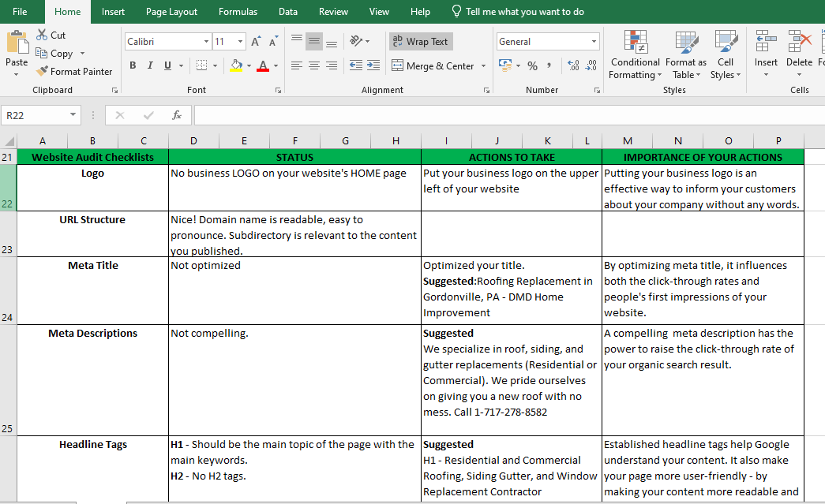The image size is (825, 504).
Task: Click into the formula bar
Action: click(x=509, y=115)
